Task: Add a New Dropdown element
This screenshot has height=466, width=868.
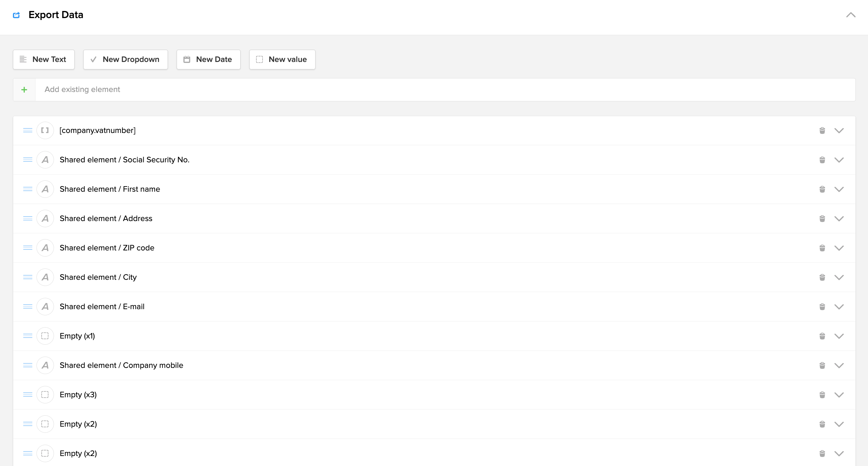Action: pos(125,60)
